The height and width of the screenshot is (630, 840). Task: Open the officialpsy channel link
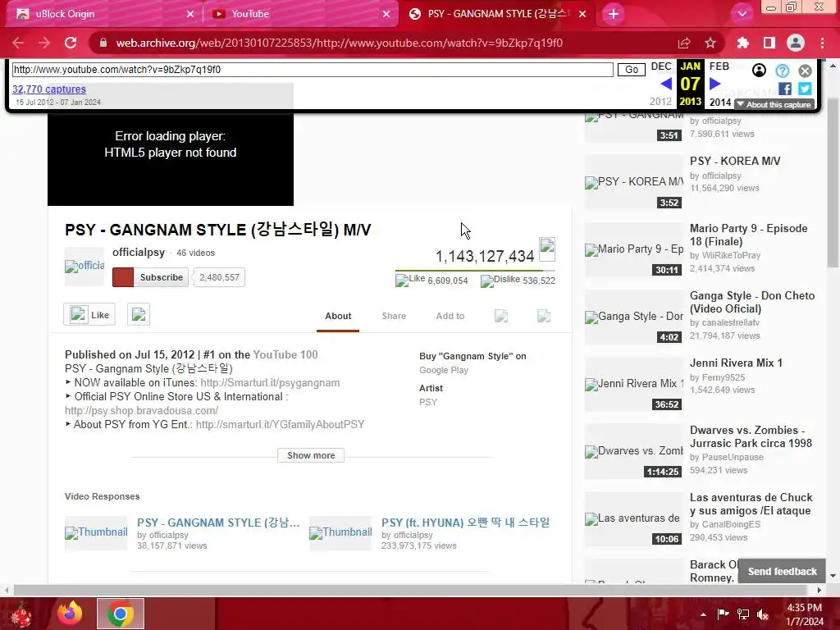click(138, 253)
